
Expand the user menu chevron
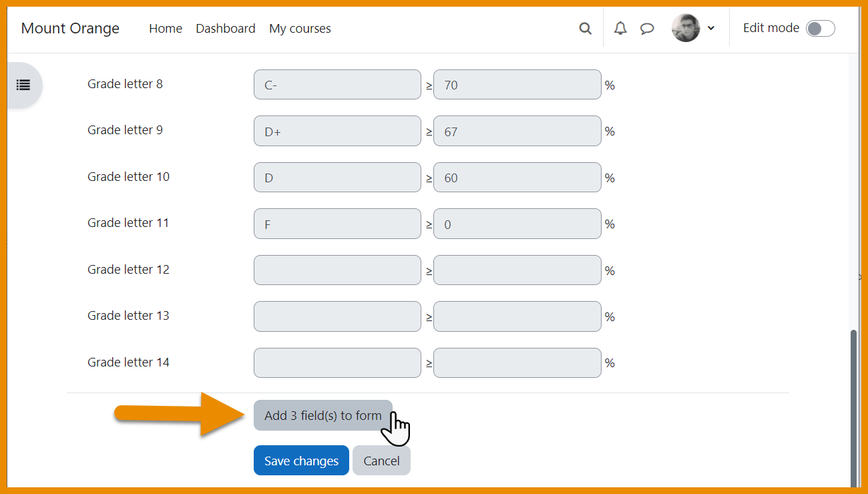click(x=711, y=28)
